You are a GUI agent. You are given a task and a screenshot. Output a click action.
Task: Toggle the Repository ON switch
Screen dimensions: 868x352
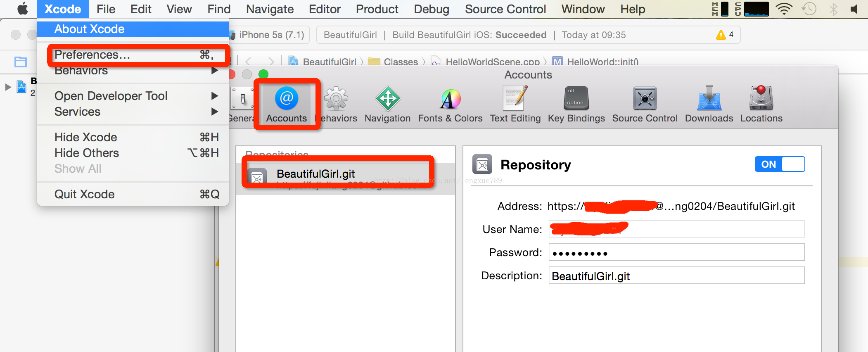click(780, 164)
